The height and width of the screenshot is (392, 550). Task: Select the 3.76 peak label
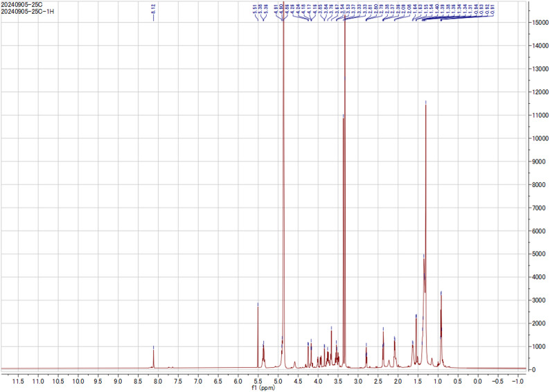[331, 9]
